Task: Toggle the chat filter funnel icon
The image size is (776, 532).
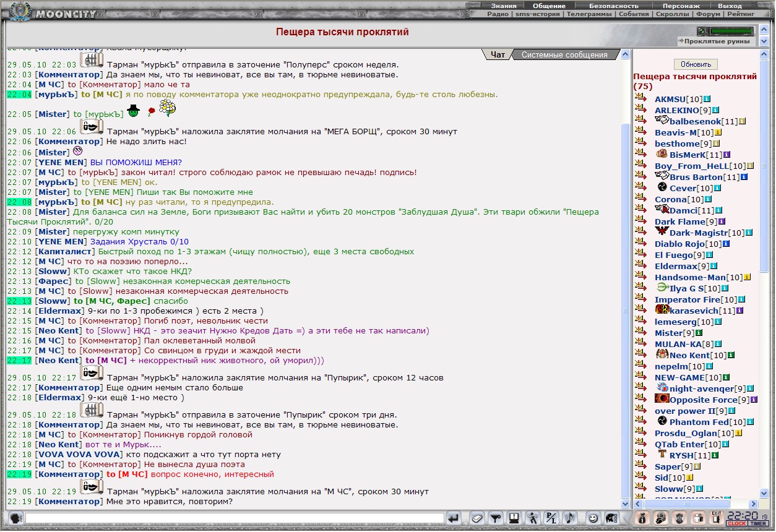Action: (496, 518)
